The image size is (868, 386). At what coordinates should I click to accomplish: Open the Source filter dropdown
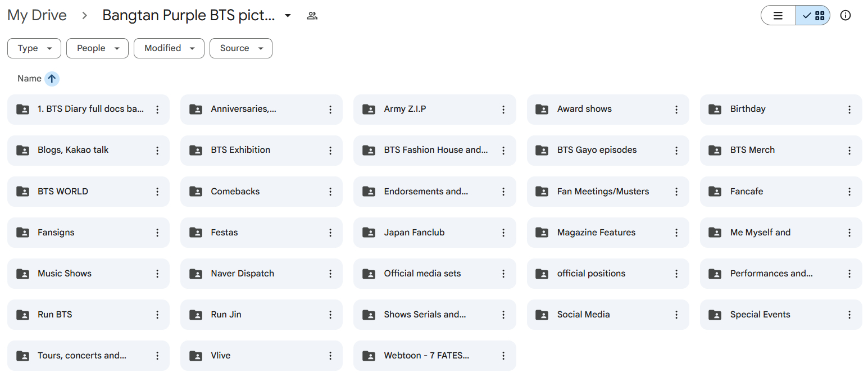tap(240, 48)
